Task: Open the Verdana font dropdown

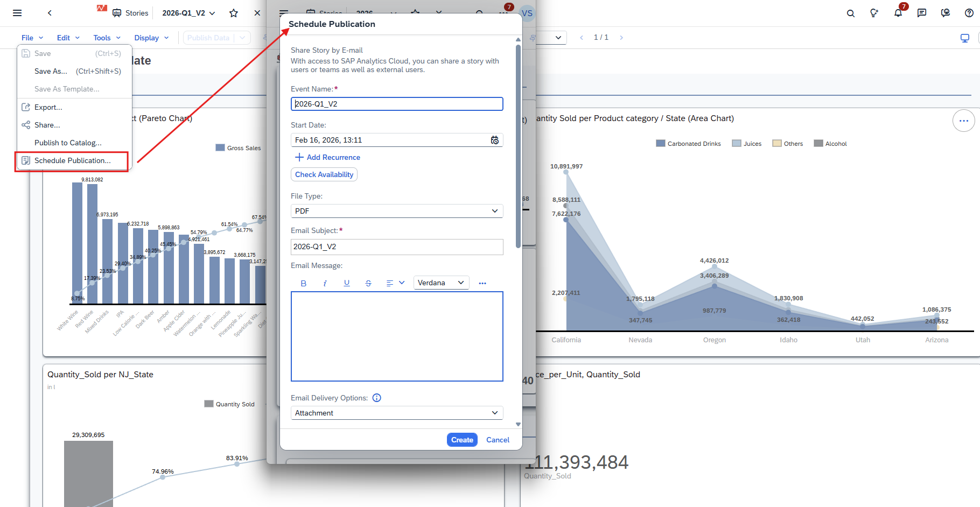Action: tap(441, 283)
